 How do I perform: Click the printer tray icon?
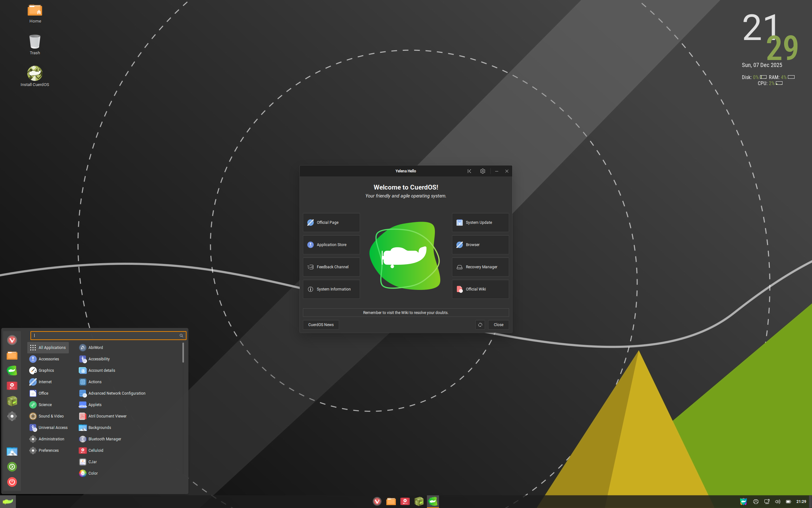pyautogui.click(x=756, y=502)
